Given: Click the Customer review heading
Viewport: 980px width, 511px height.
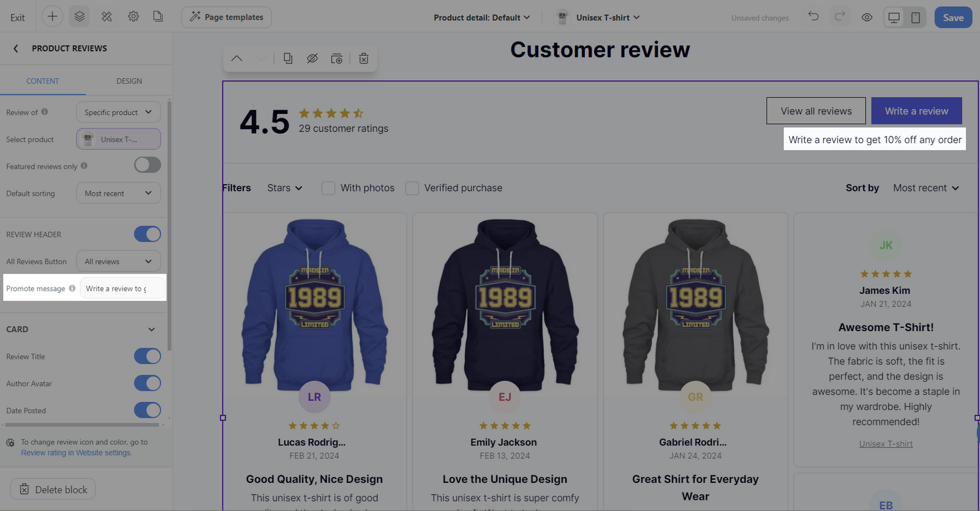Looking at the screenshot, I should coord(600,50).
